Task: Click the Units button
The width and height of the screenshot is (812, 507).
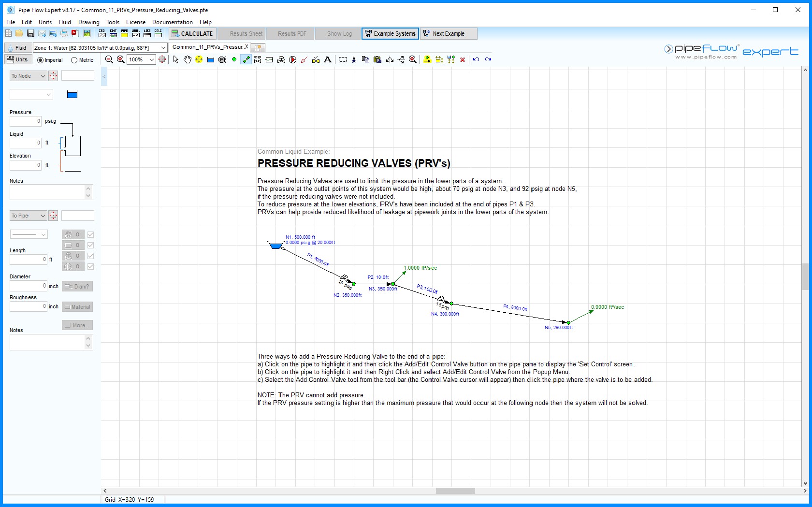Action: click(x=18, y=59)
